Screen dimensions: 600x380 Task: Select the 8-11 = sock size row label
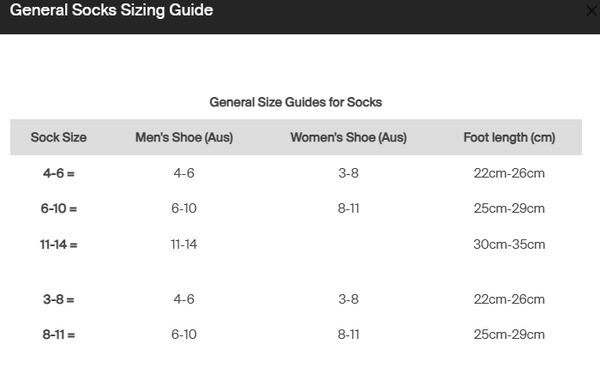59,334
